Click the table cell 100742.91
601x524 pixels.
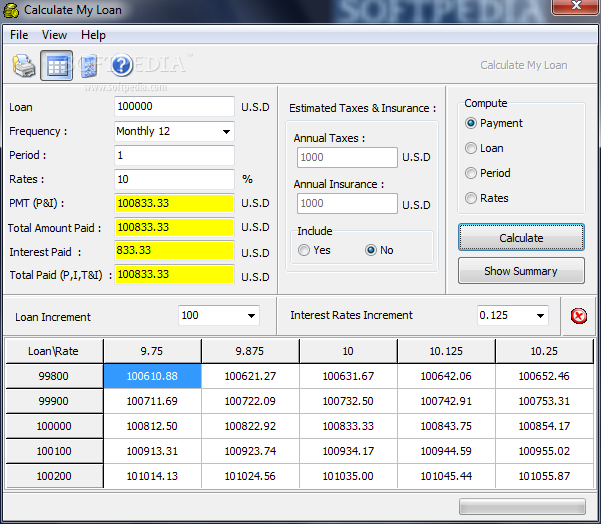447,401
